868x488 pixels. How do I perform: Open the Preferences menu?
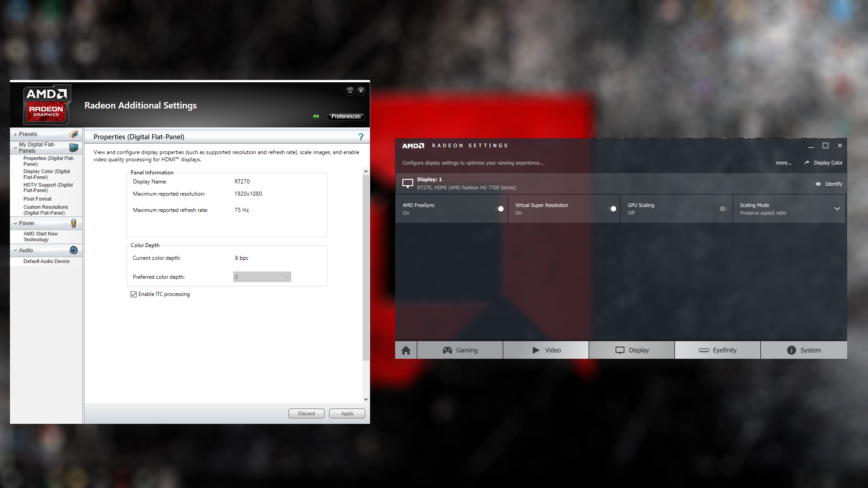click(346, 117)
